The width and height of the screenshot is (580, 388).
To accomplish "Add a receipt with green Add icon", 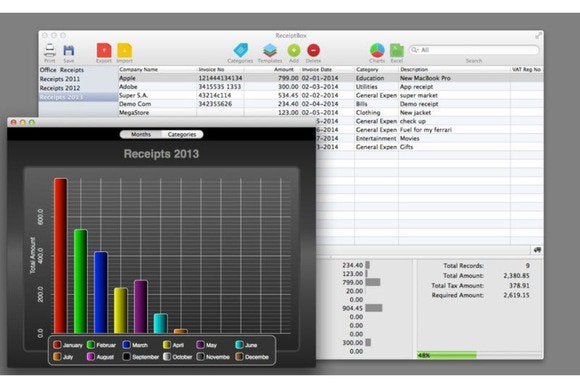I will click(294, 50).
